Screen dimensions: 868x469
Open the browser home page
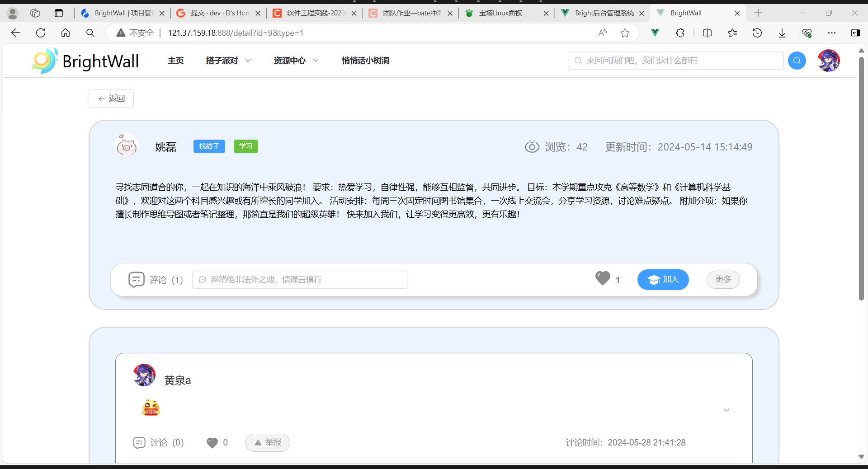(66, 33)
